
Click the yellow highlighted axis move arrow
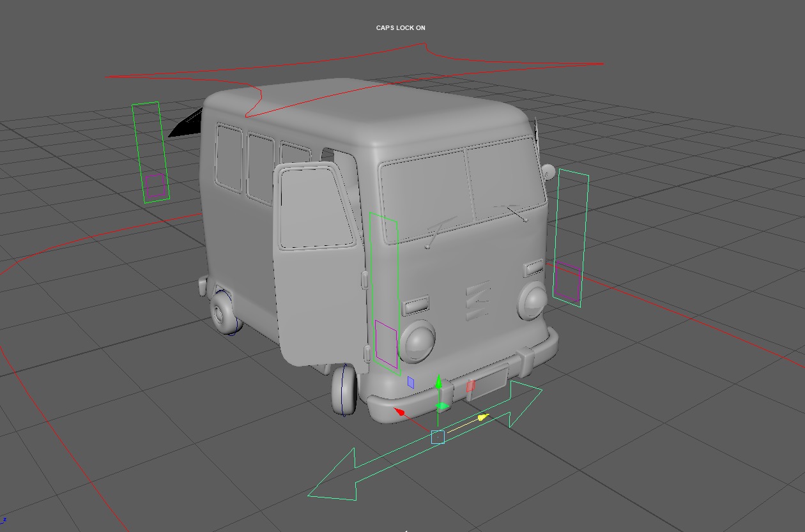(484, 417)
